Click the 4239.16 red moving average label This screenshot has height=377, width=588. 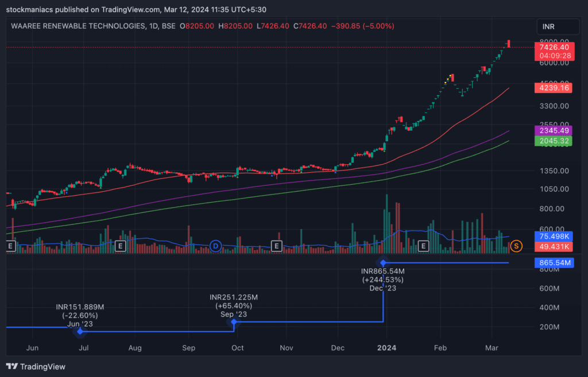[x=554, y=88]
